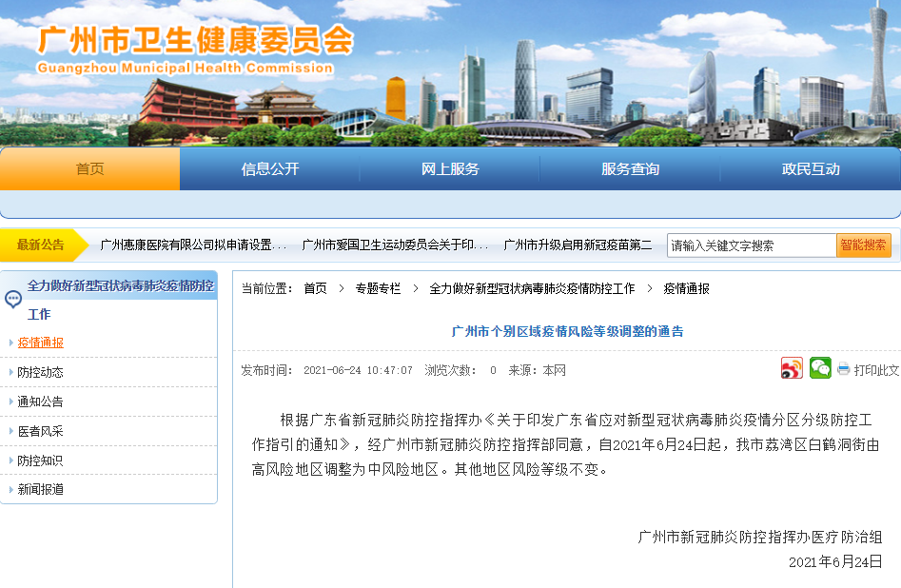Open breadcrumb 全力做好新型冠状病毒肺炎疫情防控工作
Screen dimensions: 901x588
point(532,288)
